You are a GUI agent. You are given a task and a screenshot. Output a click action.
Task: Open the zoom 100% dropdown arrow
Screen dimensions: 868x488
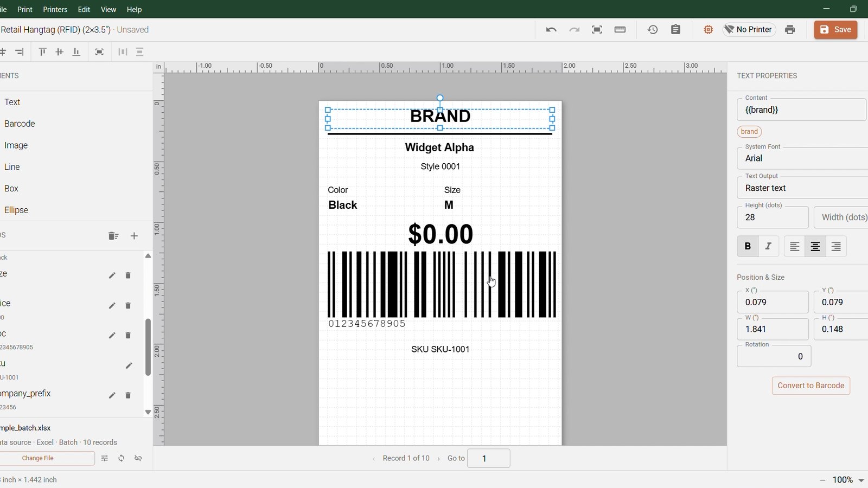(x=861, y=480)
